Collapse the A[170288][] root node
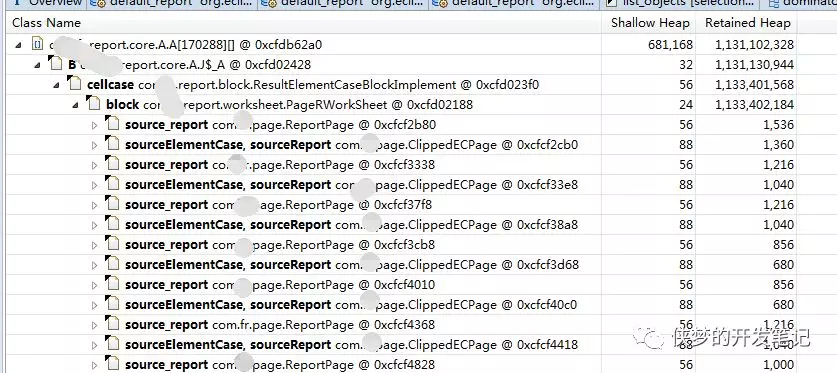837x373 pixels. click(x=19, y=45)
